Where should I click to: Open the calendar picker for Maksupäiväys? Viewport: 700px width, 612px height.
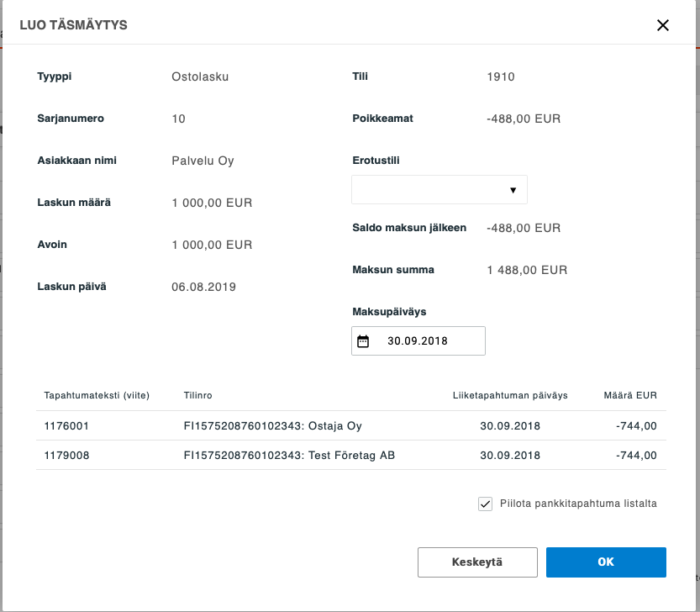coord(363,341)
